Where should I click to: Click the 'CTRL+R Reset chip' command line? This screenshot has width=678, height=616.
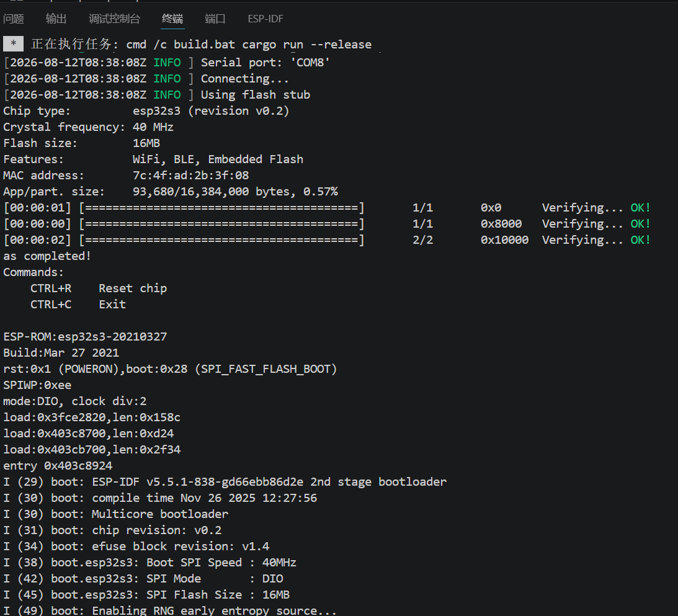tap(99, 288)
